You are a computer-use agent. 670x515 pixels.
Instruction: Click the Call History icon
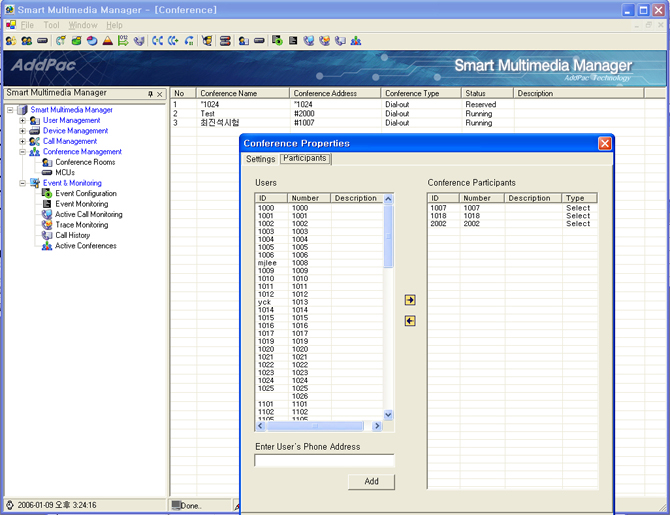coord(47,236)
